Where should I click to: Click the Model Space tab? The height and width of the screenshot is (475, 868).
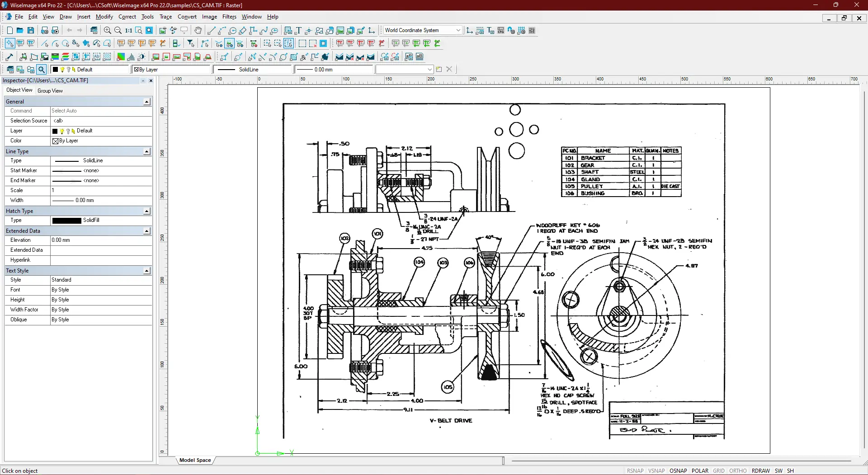click(x=195, y=460)
